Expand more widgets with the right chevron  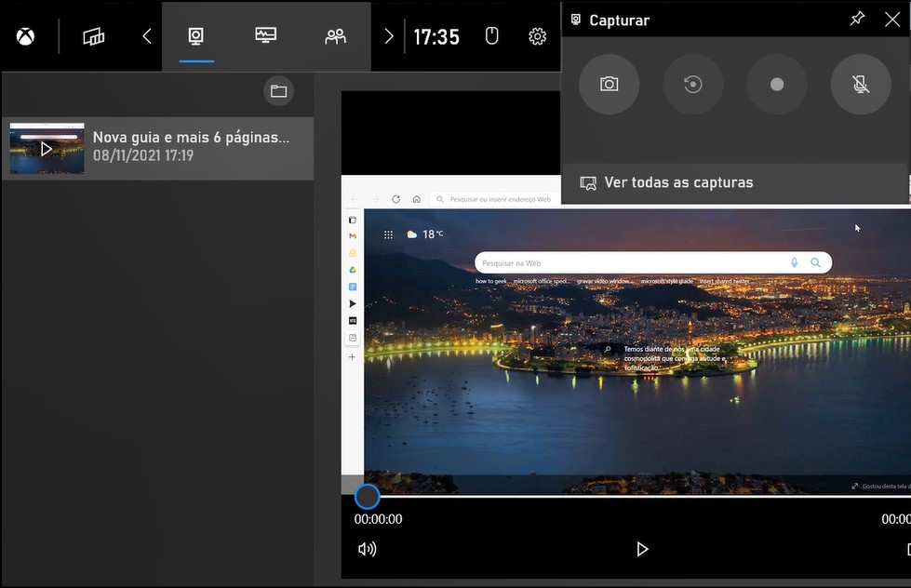coord(388,36)
